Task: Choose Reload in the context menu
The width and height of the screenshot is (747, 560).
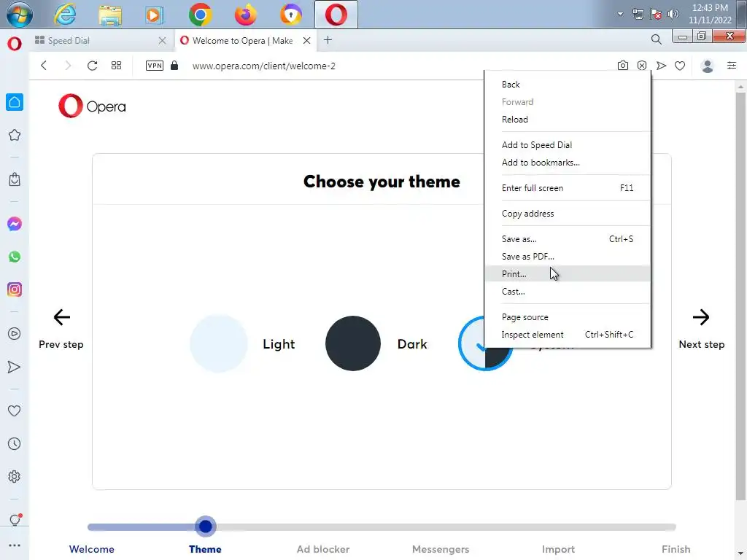Action: click(568, 120)
